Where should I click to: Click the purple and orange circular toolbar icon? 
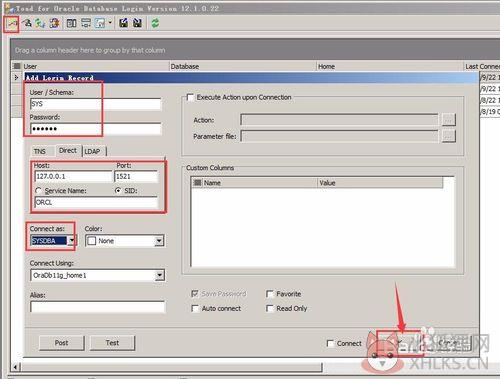click(54, 23)
